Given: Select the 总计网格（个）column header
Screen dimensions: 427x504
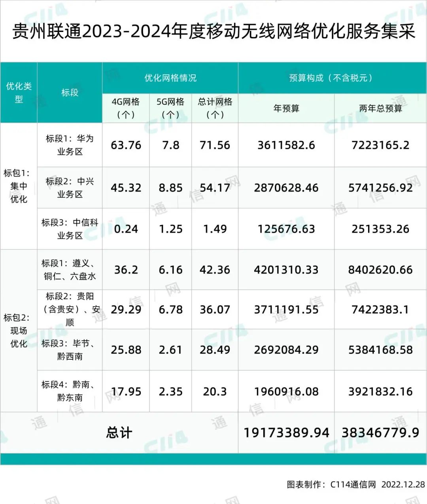Looking at the screenshot, I should pyautogui.click(x=215, y=108).
